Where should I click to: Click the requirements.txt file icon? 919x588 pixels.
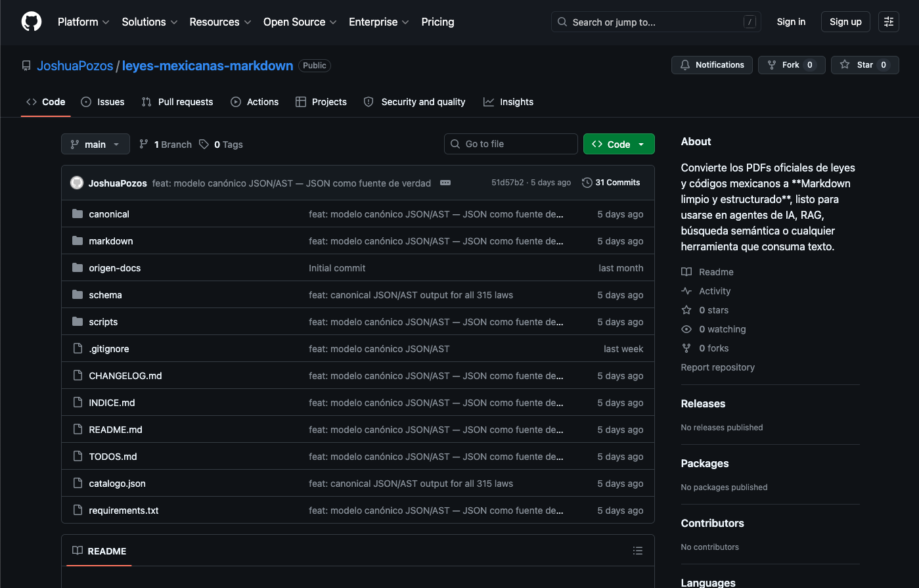[78, 510]
